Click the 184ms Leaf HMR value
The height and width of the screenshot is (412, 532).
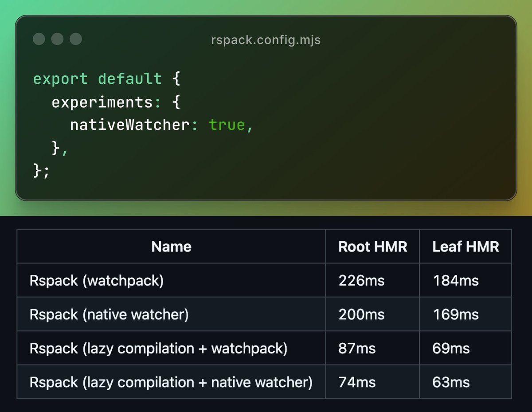pos(455,281)
